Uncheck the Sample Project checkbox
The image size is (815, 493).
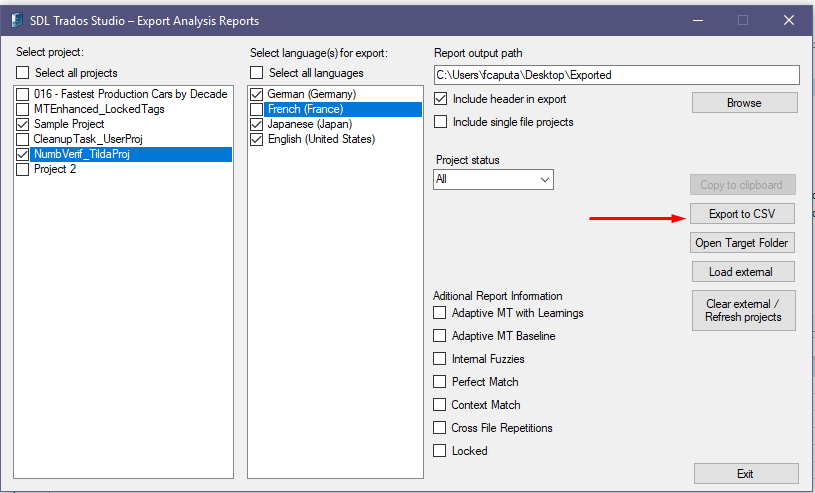tap(22, 124)
